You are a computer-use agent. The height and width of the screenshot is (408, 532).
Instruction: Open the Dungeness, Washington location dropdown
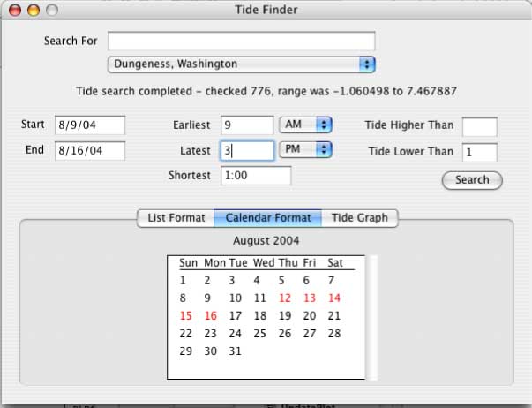coord(242,64)
